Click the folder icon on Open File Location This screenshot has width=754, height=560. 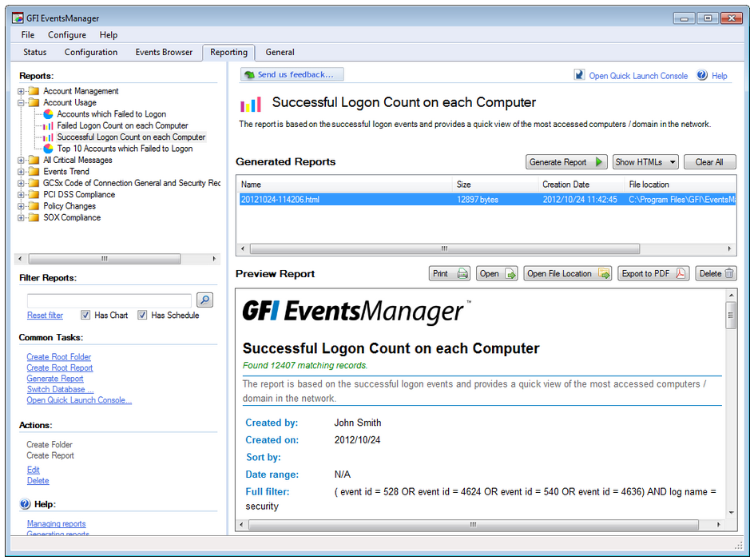(604, 274)
